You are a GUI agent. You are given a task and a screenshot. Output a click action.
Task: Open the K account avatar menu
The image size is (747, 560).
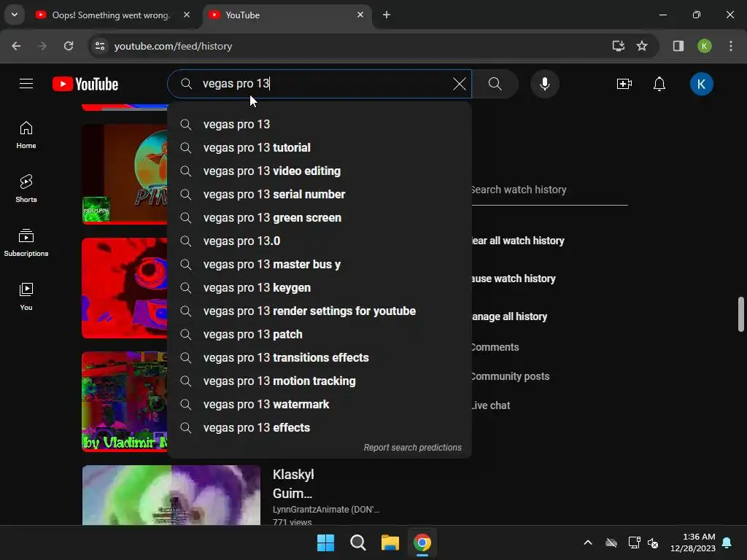coord(701,84)
